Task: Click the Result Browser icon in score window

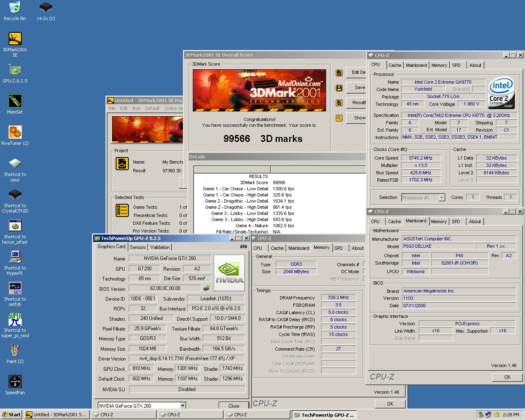Action: click(x=339, y=103)
